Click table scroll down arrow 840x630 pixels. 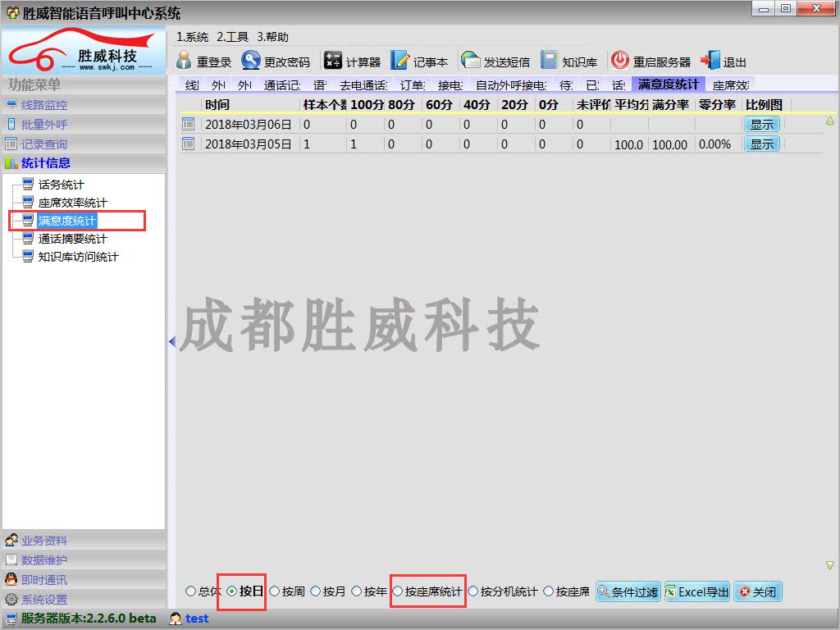tap(830, 565)
